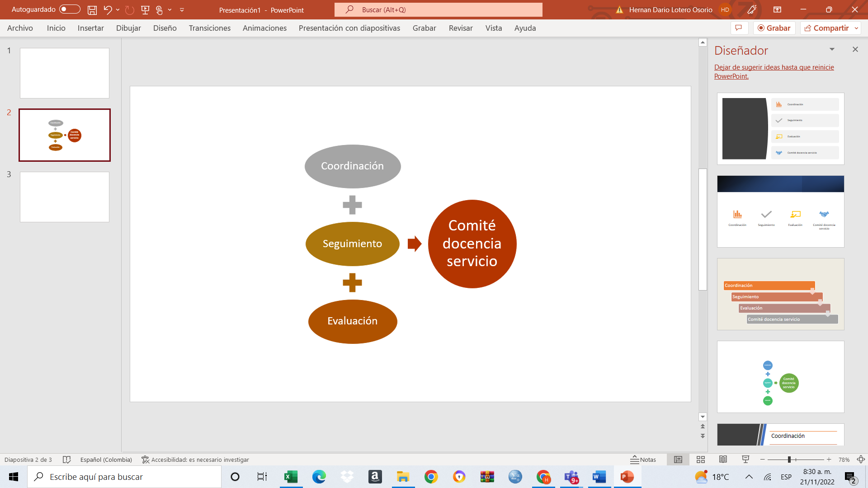Screen dimensions: 868x488
Task: Click the Buscar search box
Action: click(x=439, y=9)
